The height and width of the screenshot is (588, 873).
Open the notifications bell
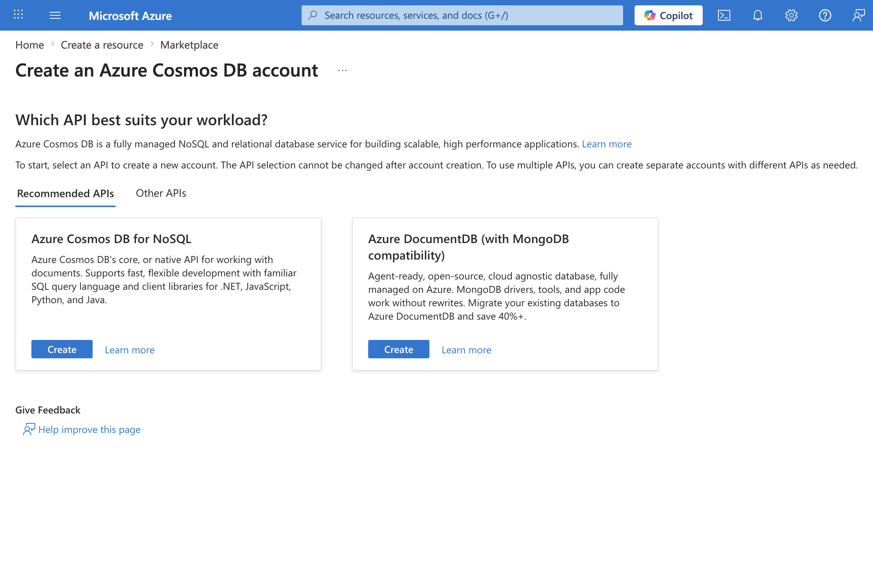tap(757, 15)
